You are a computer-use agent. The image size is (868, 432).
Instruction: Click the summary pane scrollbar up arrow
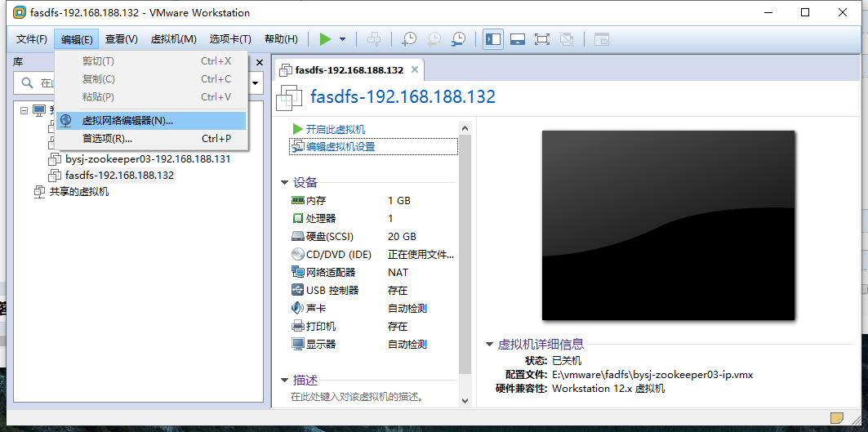click(465, 128)
